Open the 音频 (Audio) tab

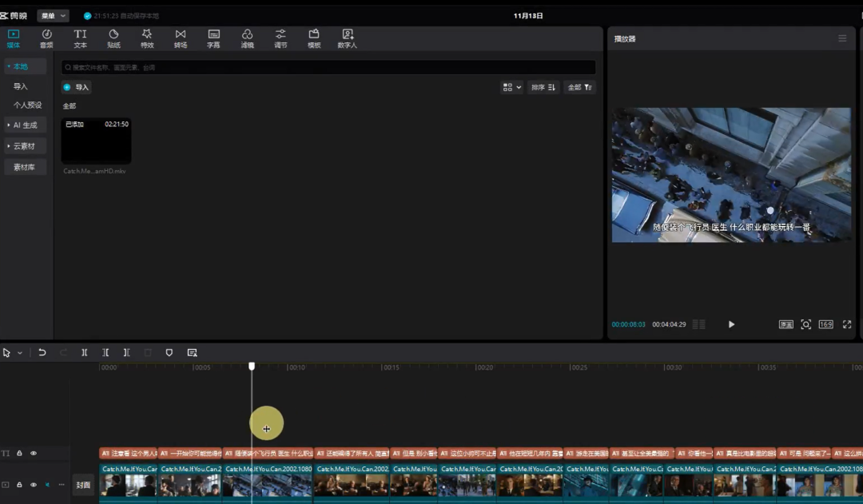pyautogui.click(x=47, y=38)
